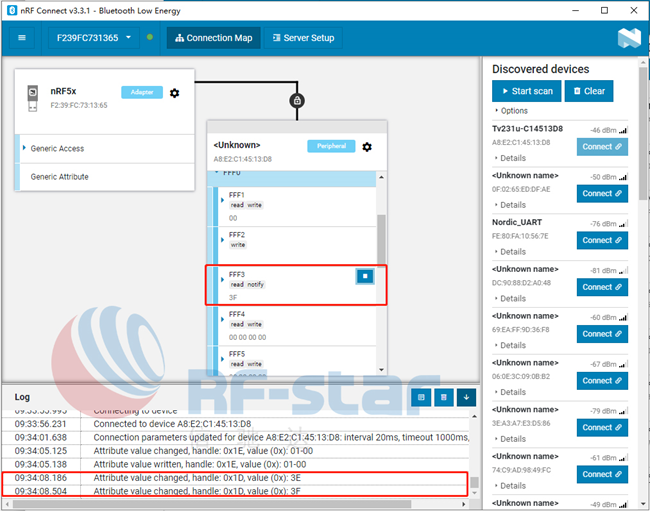Show Details for DC:90:88:D2:A0:48
The width and height of the screenshot is (650, 511).
coord(510,298)
